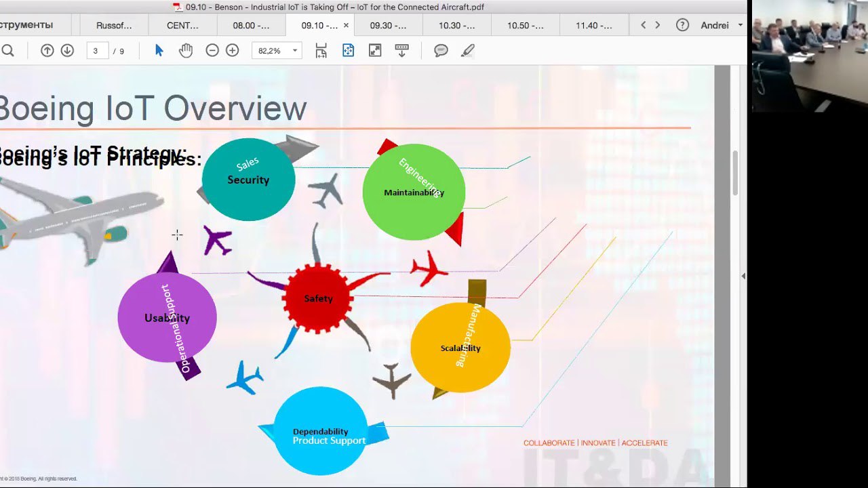
Task: Open the CENT... document tab
Action: (182, 25)
